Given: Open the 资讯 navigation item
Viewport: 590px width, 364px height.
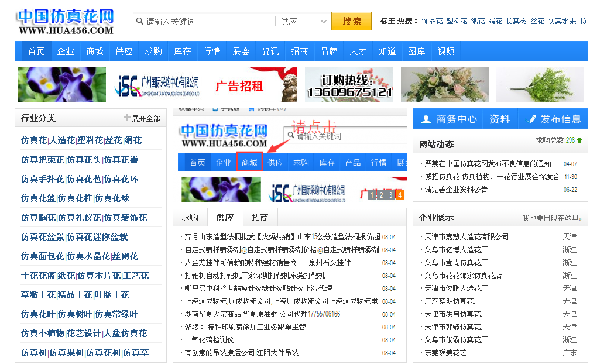Looking at the screenshot, I should click(x=270, y=51).
